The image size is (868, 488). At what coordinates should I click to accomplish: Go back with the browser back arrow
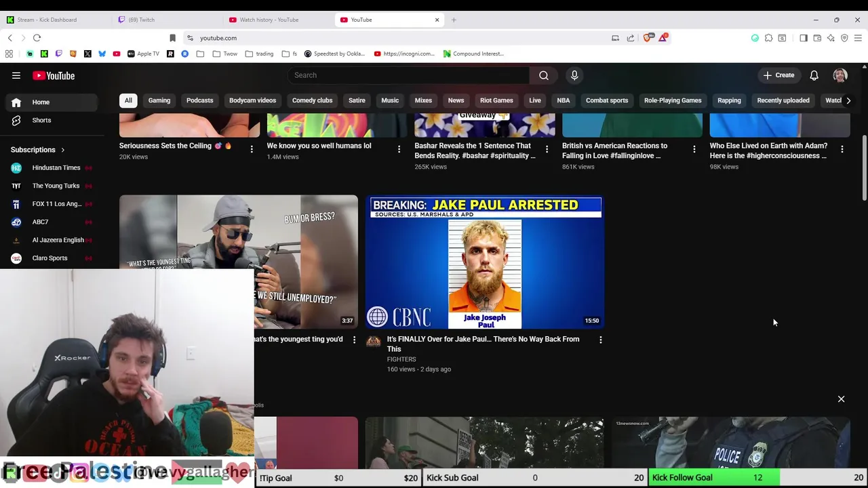9,38
